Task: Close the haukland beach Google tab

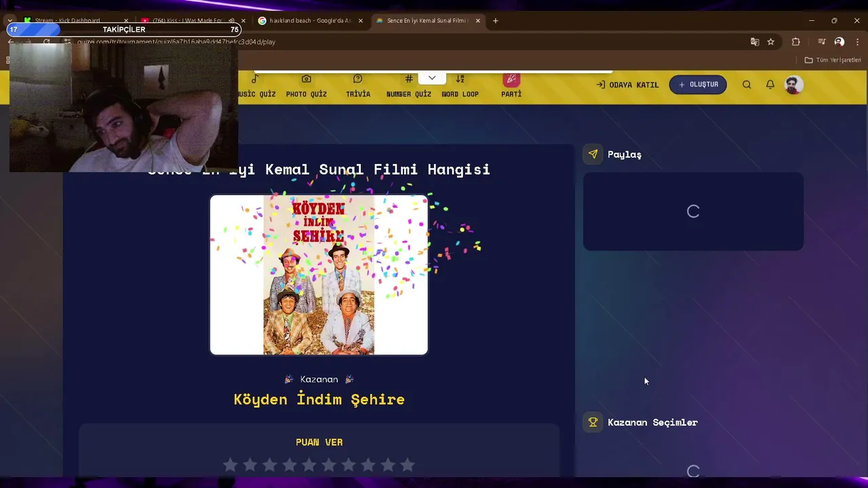Action: [361, 21]
